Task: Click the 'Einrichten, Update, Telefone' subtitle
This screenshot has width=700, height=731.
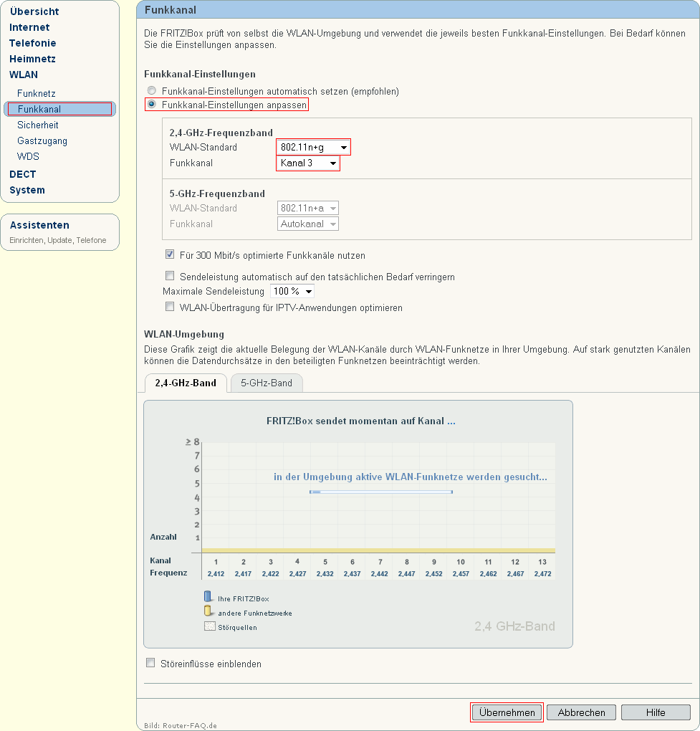Action: (x=58, y=240)
